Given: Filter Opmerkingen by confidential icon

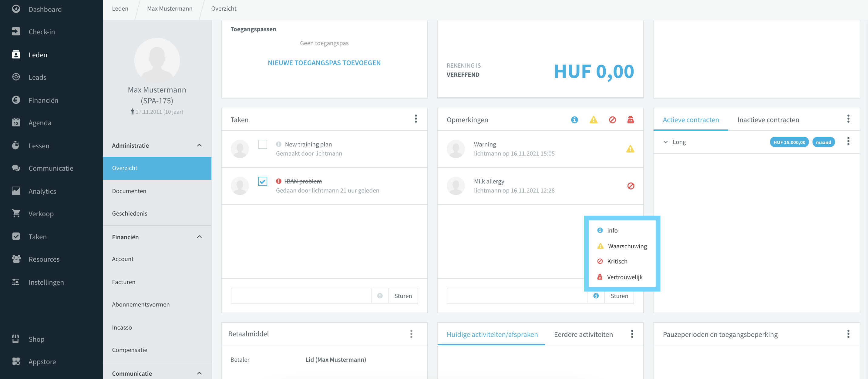Looking at the screenshot, I should [631, 119].
